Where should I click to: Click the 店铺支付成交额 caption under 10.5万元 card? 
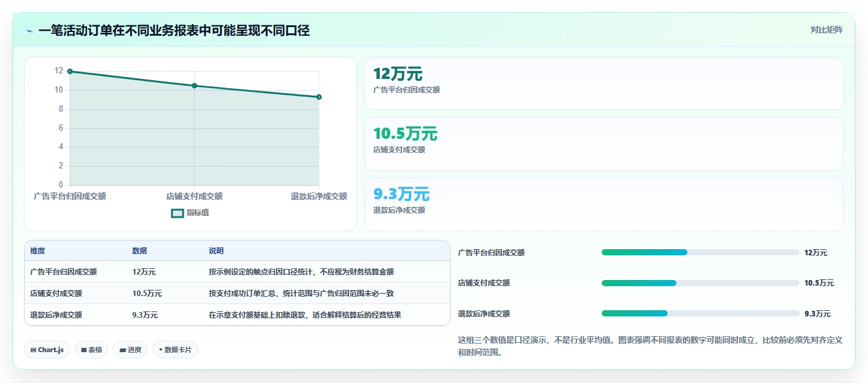point(399,150)
